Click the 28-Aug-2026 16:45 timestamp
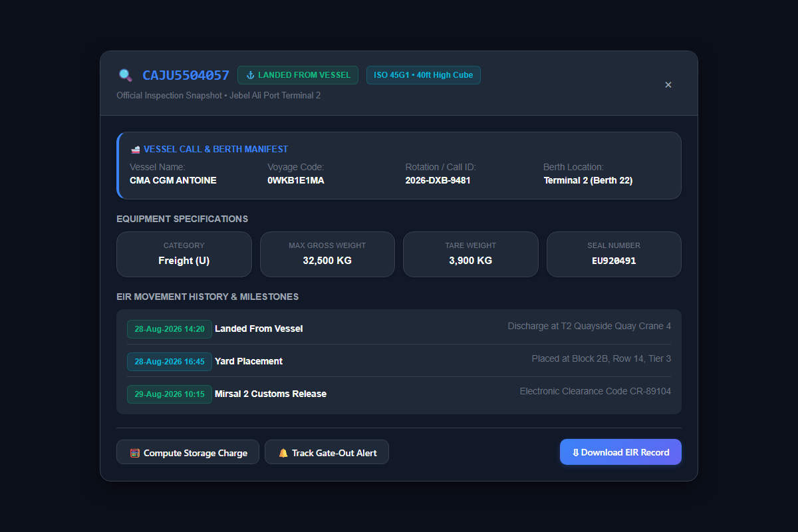 (170, 361)
